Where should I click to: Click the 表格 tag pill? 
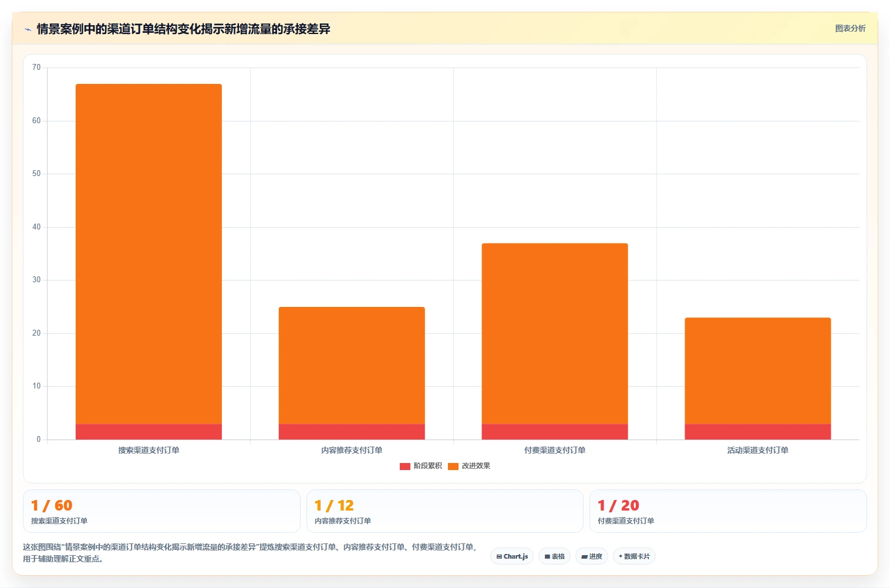[554, 556]
